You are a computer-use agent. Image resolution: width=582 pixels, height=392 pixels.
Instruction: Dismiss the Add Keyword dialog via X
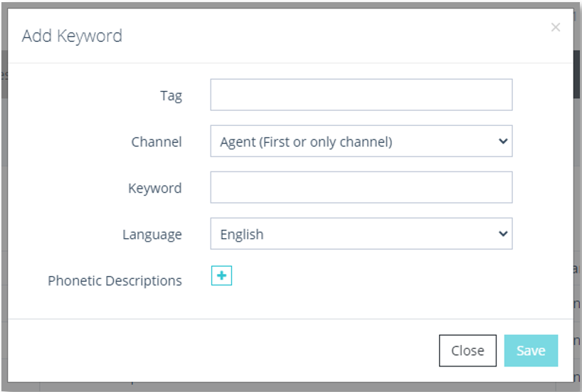(555, 27)
